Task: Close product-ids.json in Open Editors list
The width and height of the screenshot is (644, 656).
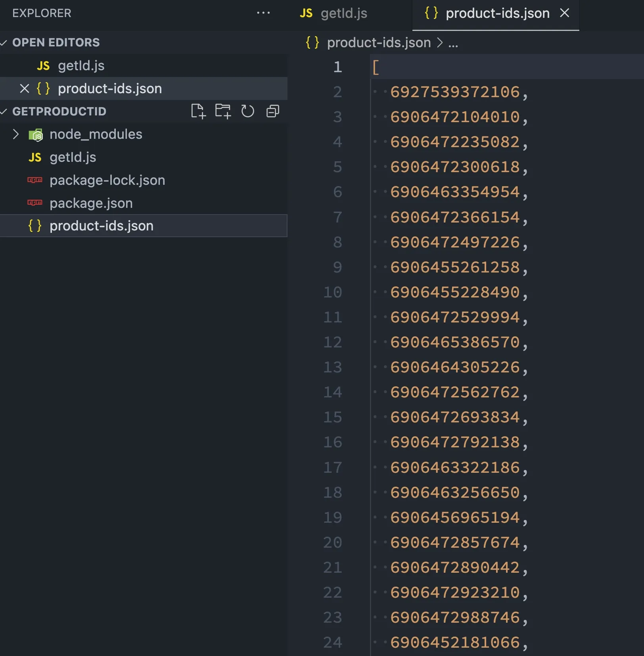Action: pyautogui.click(x=25, y=88)
